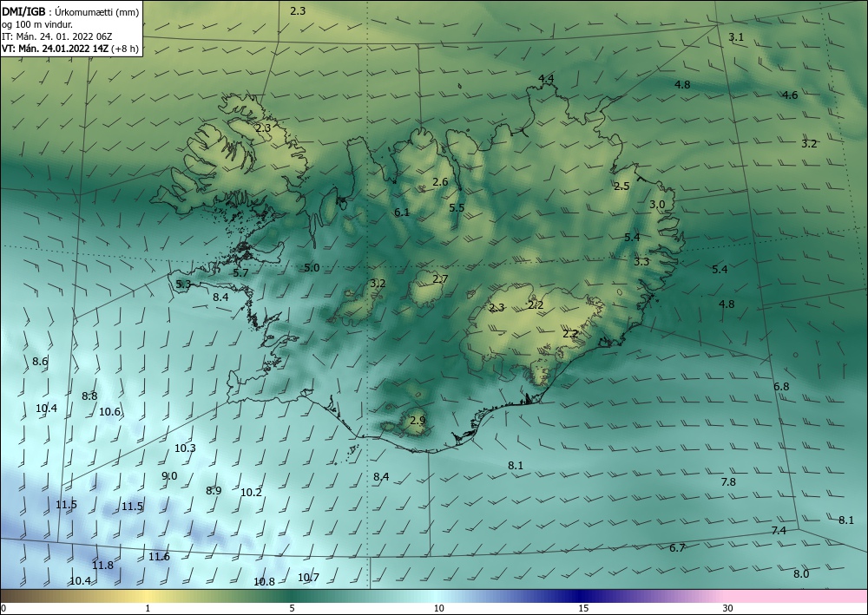This screenshot has width=868, height=615.
Task: Click the 7.4 value on the map
Action: click(779, 531)
